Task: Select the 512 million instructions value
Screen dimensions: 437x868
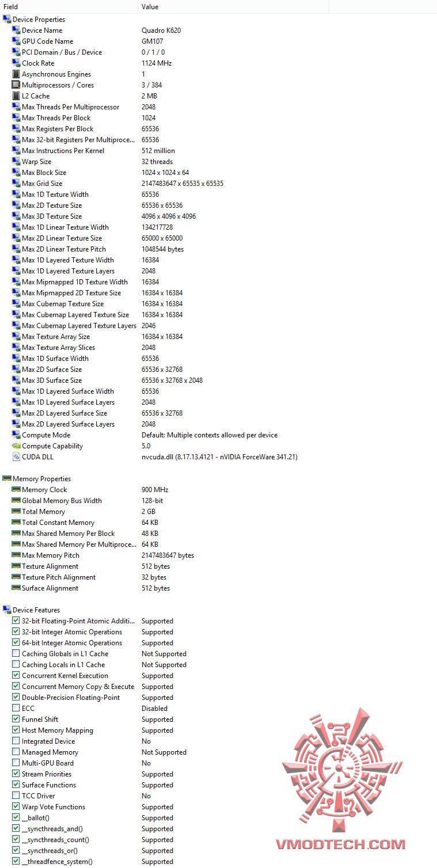Action: point(158,150)
